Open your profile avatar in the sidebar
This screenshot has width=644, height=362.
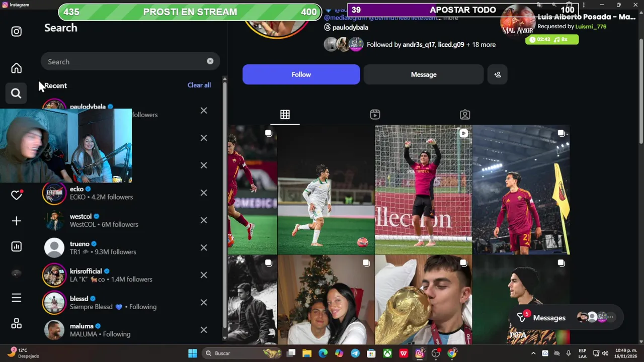[x=17, y=273]
